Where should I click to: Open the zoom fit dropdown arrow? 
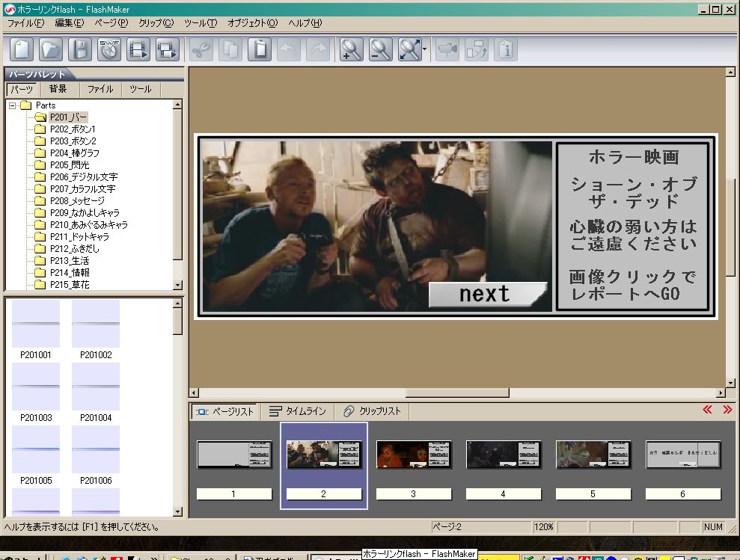pyautogui.click(x=425, y=50)
